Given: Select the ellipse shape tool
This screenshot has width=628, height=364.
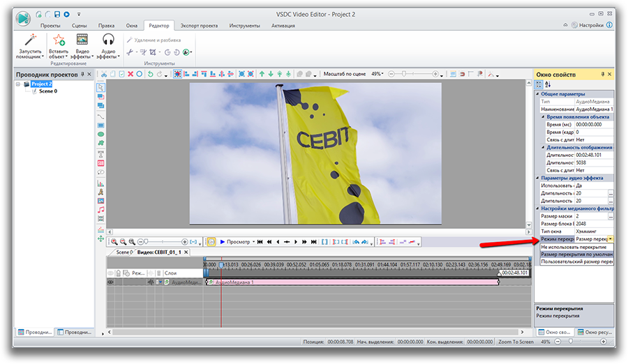Looking at the screenshot, I should click(x=100, y=134).
